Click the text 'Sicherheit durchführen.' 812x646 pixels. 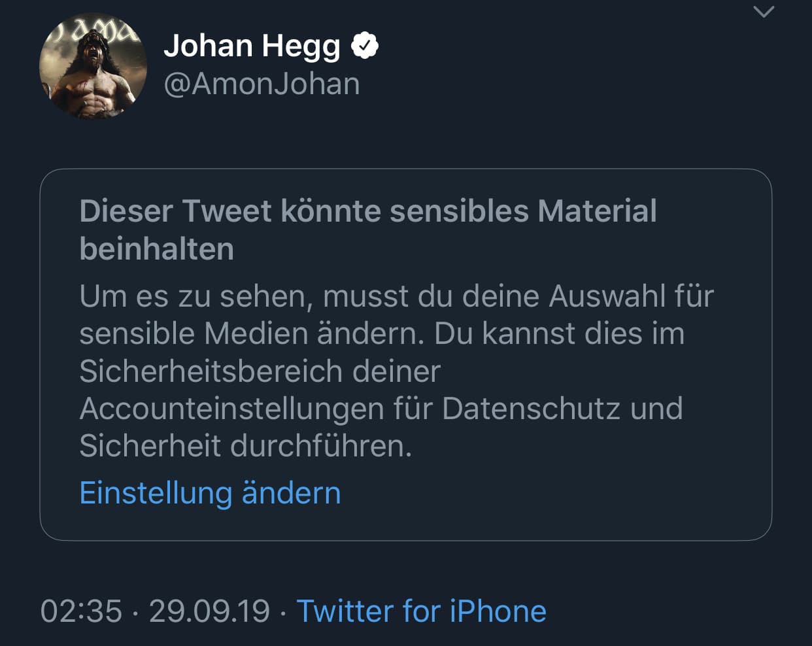tap(245, 447)
